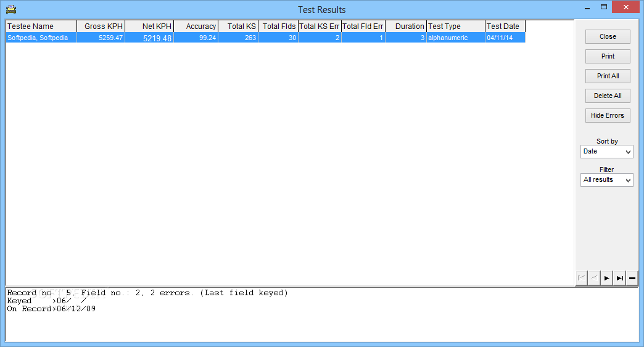Click the Total Flds value 30

tap(278, 38)
